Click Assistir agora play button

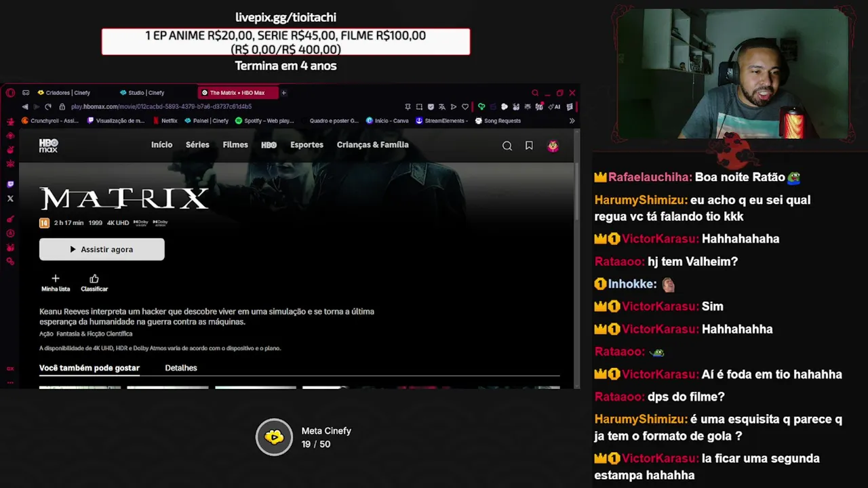point(102,249)
